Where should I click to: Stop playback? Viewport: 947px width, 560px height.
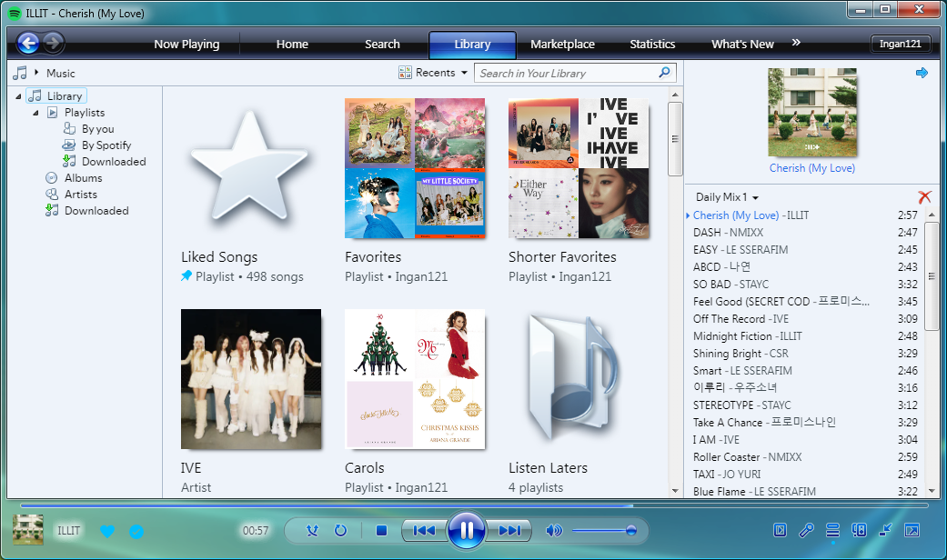pos(381,530)
